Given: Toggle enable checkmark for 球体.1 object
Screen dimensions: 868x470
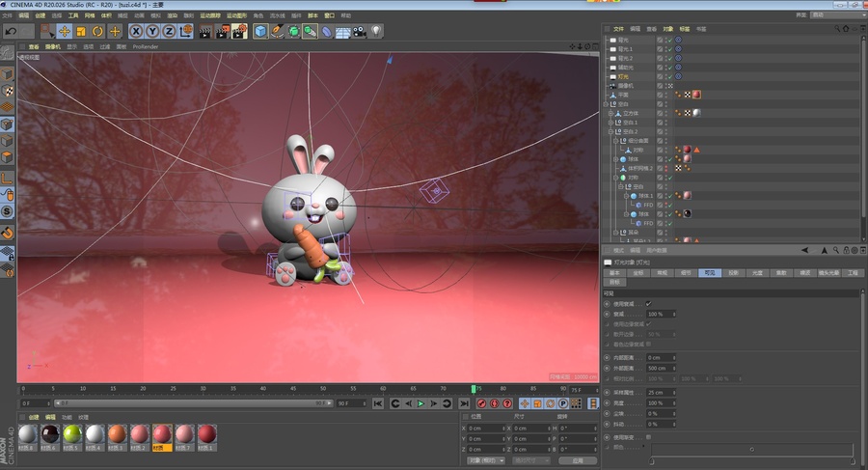Looking at the screenshot, I should pyautogui.click(x=670, y=196).
